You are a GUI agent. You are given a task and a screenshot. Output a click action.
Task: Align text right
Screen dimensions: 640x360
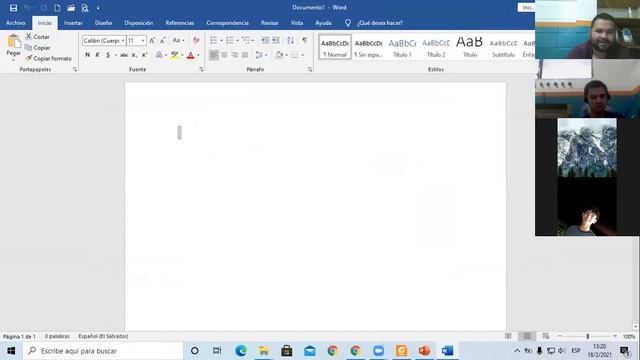[235, 55]
